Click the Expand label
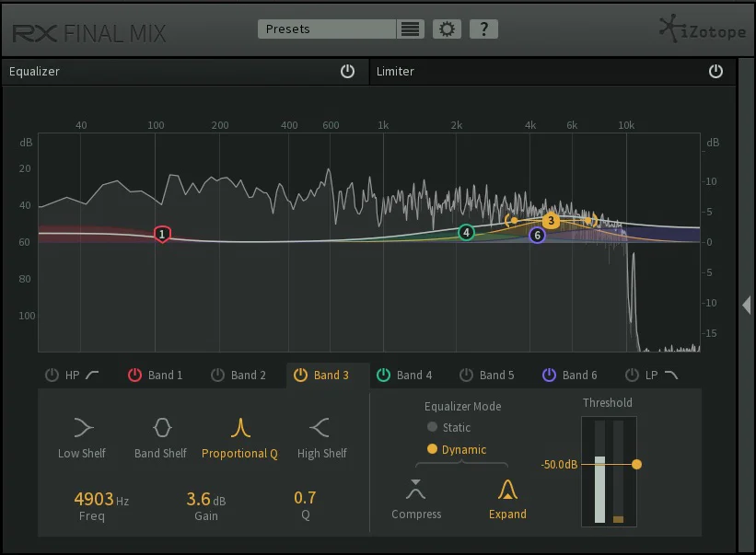The width and height of the screenshot is (756, 555). click(x=507, y=515)
